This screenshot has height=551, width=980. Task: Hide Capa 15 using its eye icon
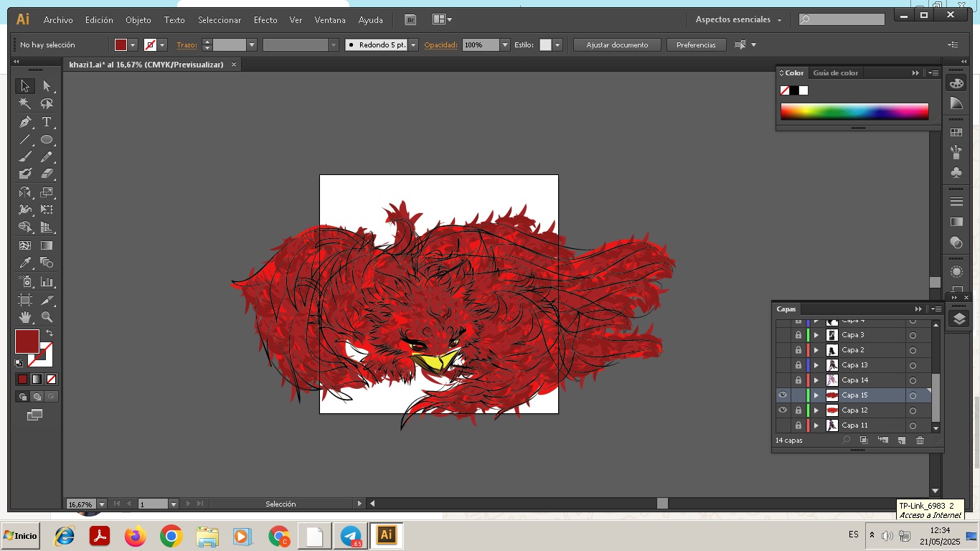(x=783, y=395)
